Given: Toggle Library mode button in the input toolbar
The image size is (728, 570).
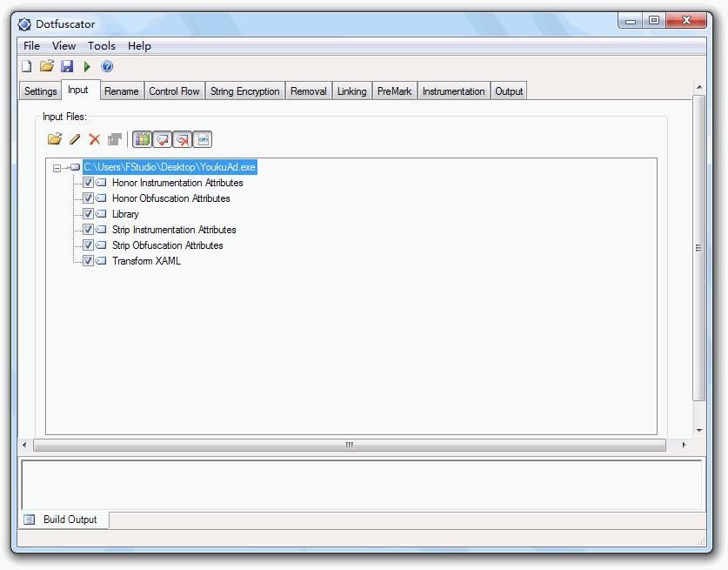Looking at the screenshot, I should [142, 139].
